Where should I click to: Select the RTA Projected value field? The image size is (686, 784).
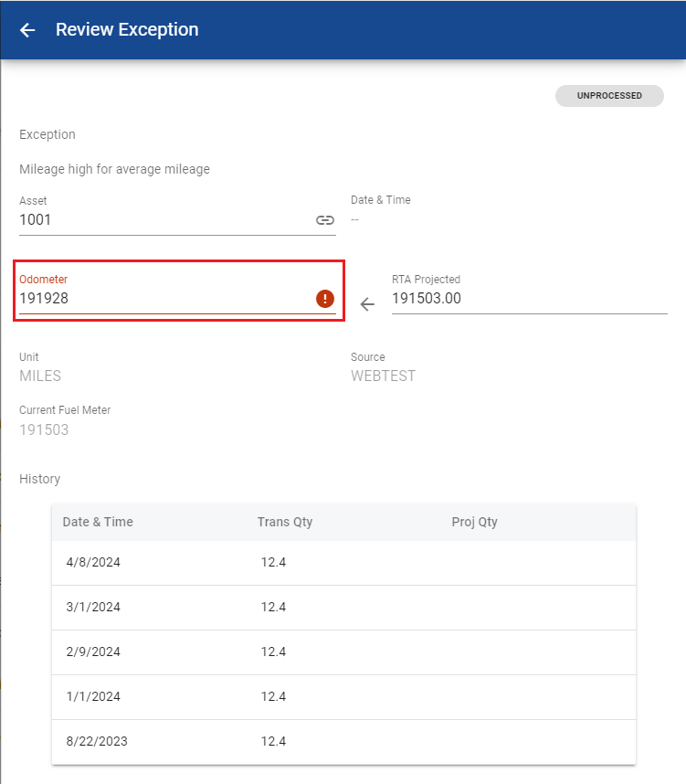[528, 299]
